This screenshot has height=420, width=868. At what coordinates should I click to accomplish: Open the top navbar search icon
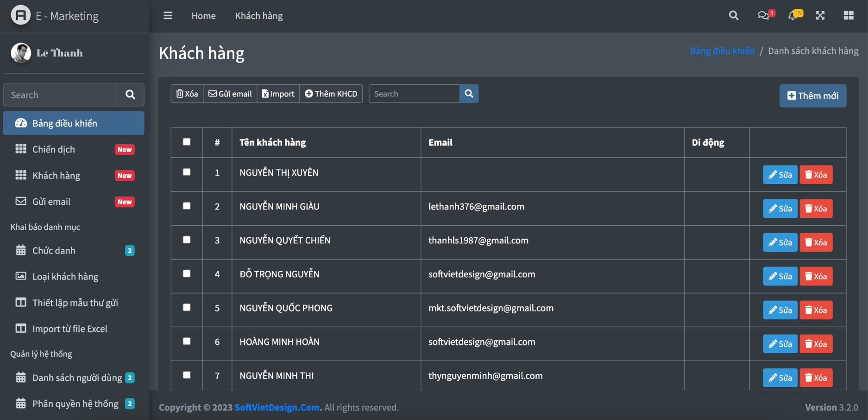[733, 16]
